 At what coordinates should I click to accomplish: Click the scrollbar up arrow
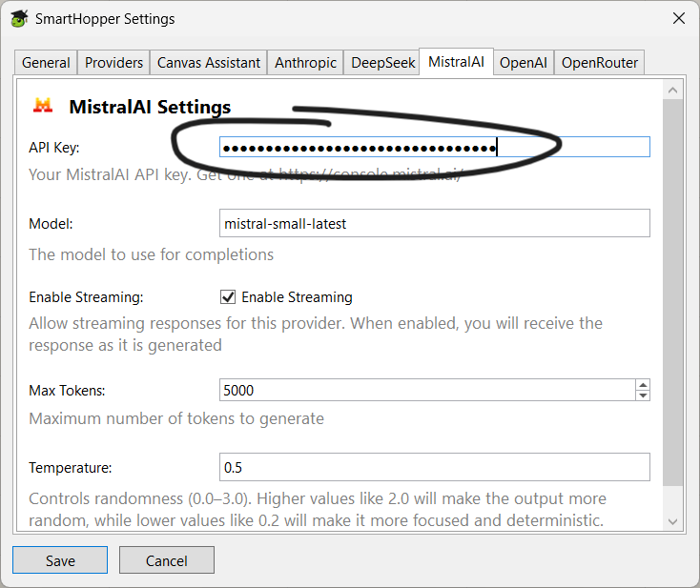(x=672, y=91)
